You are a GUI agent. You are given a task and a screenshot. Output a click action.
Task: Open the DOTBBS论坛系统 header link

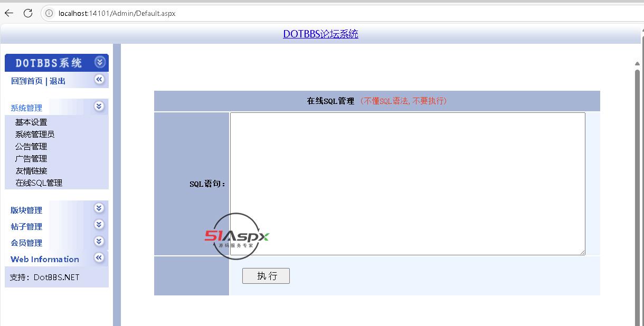click(320, 34)
